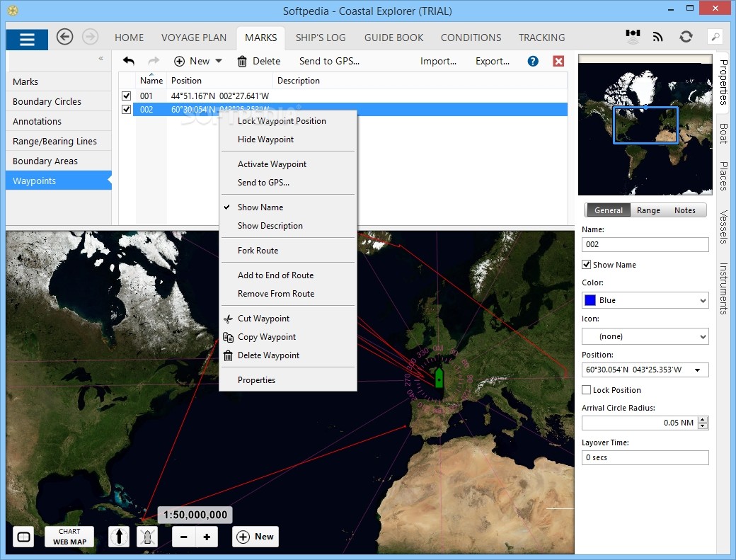Viewport: 736px width, 560px height.
Task: Choose Fork Route from context menu
Action: point(288,250)
